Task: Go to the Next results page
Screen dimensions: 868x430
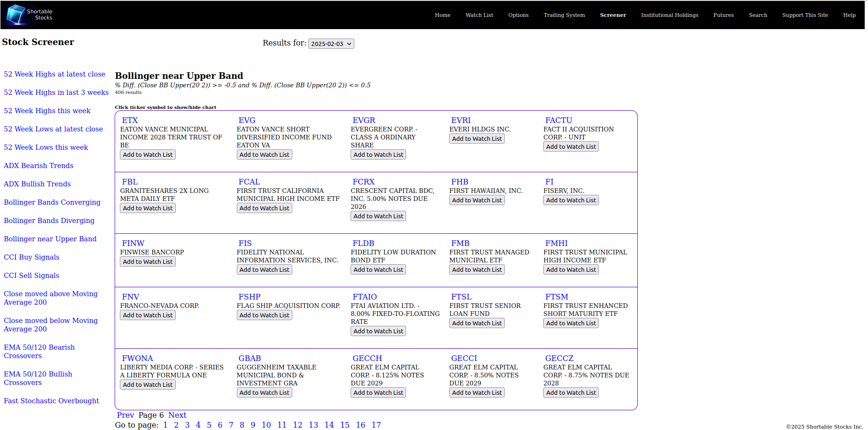Action: pos(177,415)
